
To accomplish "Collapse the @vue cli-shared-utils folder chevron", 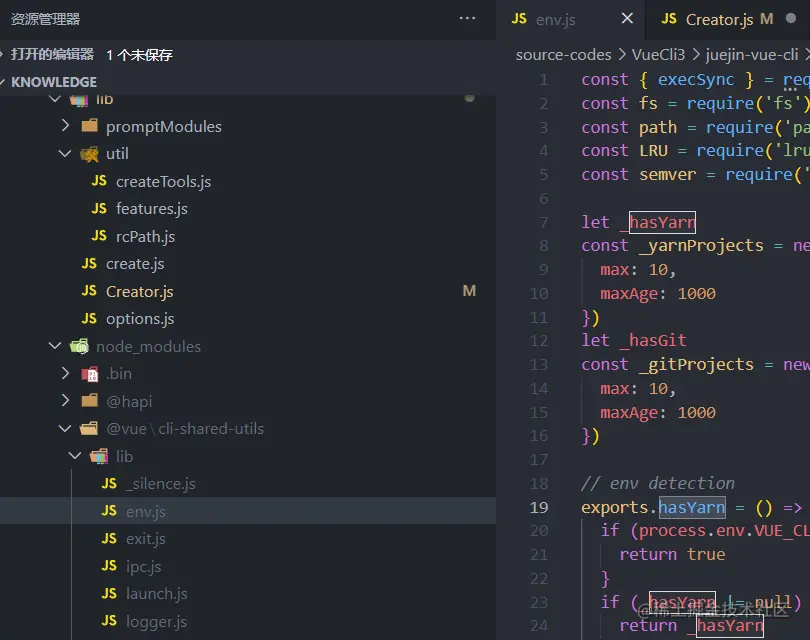I will tap(65, 428).
